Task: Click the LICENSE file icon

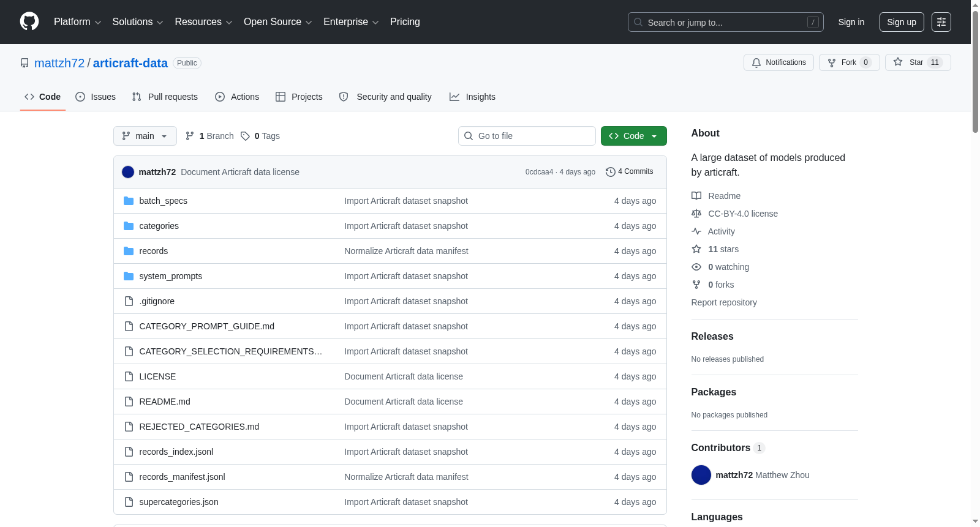Action: coord(129,376)
